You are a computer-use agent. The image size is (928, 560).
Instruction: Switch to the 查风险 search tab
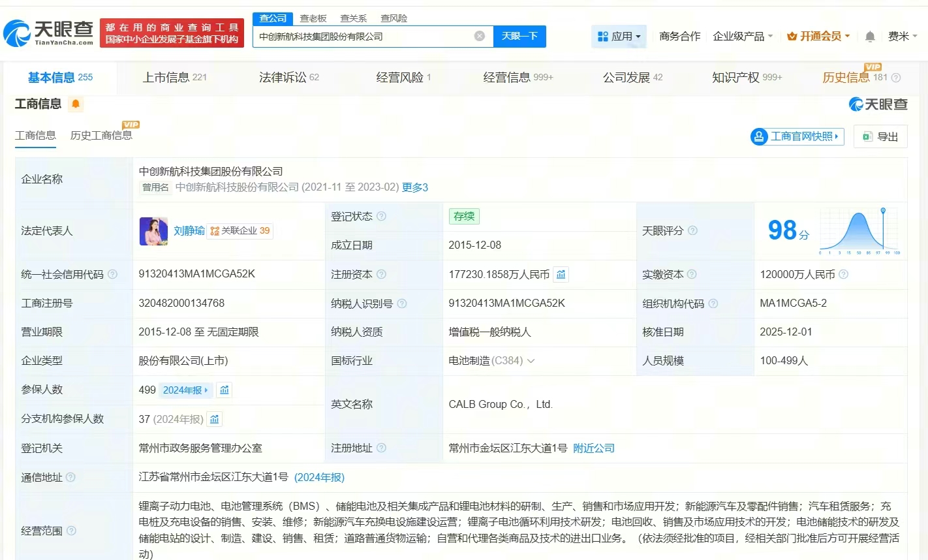pyautogui.click(x=394, y=18)
